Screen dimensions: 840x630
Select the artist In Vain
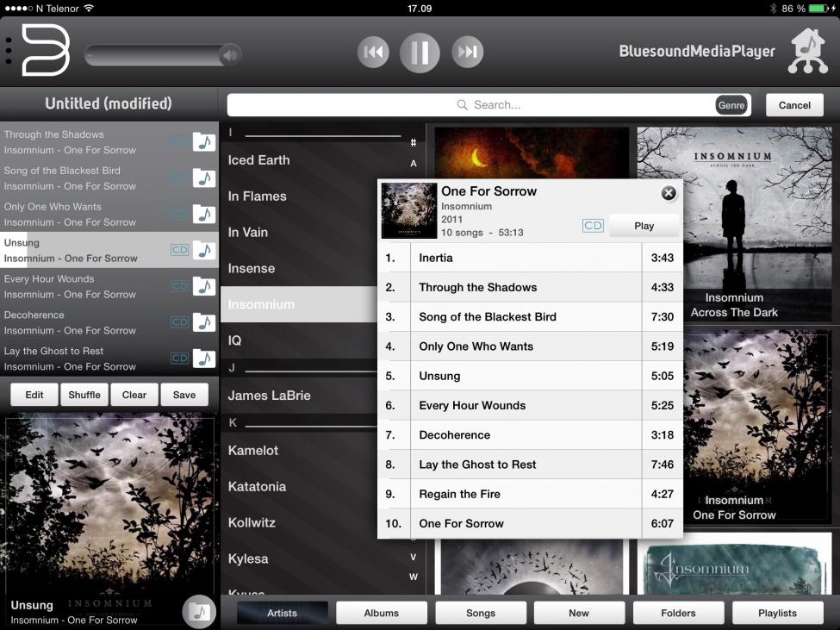(x=299, y=232)
